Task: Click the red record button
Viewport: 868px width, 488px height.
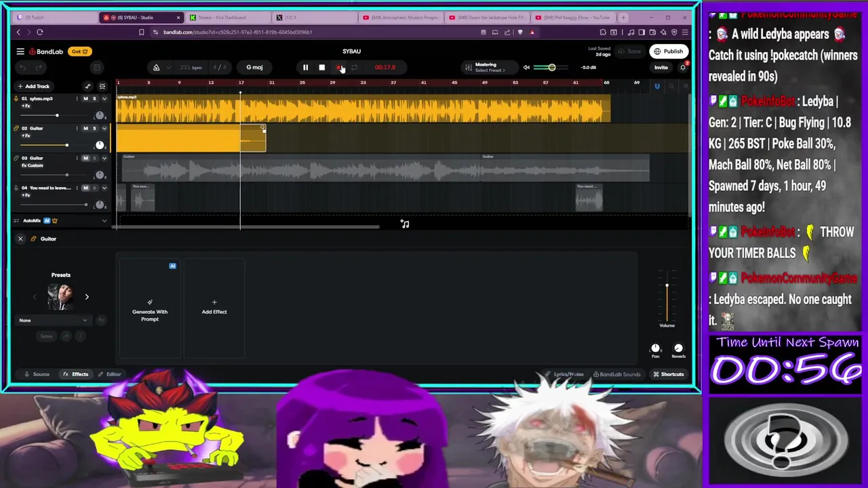Action: point(338,67)
